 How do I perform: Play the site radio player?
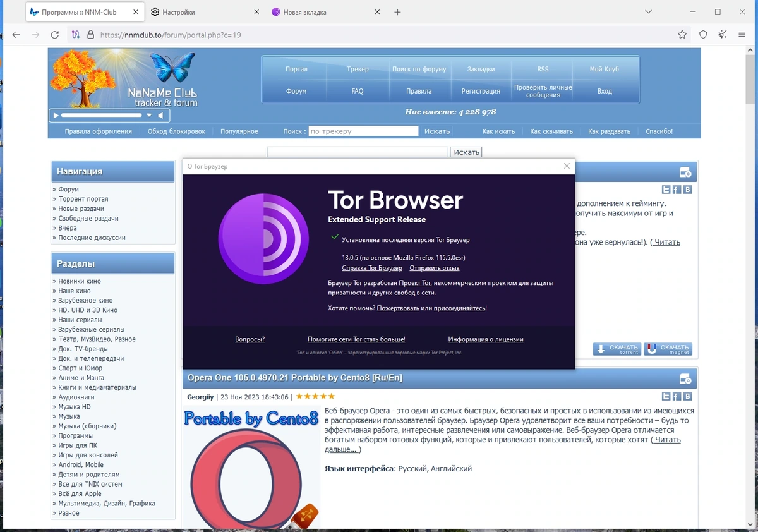click(x=56, y=116)
